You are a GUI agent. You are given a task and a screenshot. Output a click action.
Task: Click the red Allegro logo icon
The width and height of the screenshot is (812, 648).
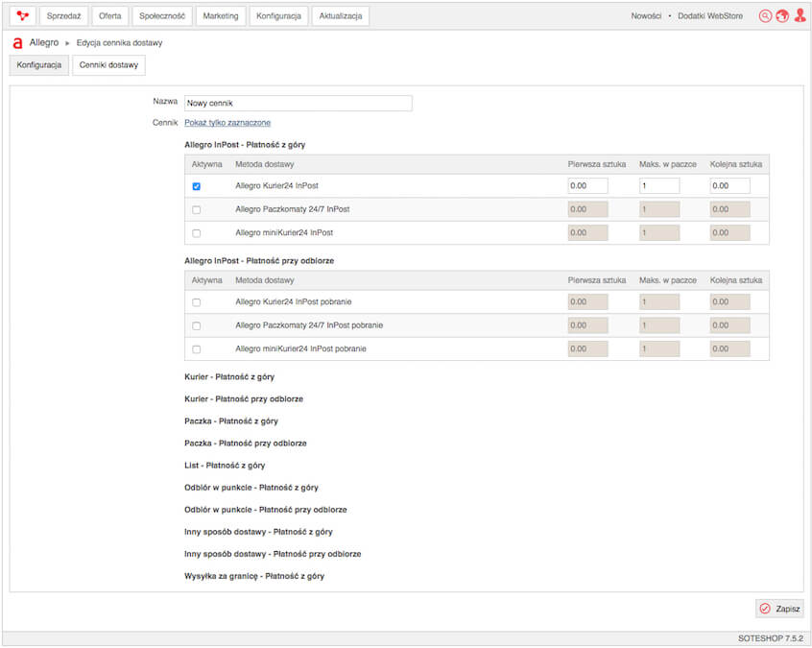(17, 43)
